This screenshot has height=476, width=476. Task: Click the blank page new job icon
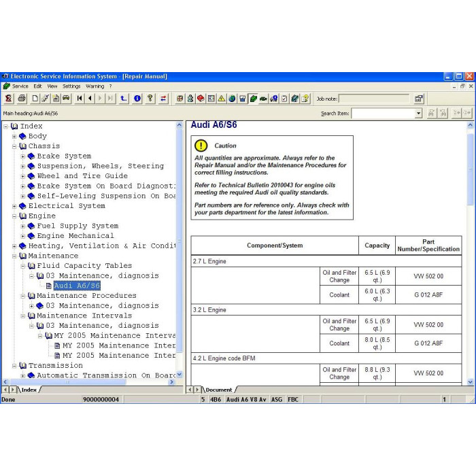pyautogui.click(x=35, y=99)
